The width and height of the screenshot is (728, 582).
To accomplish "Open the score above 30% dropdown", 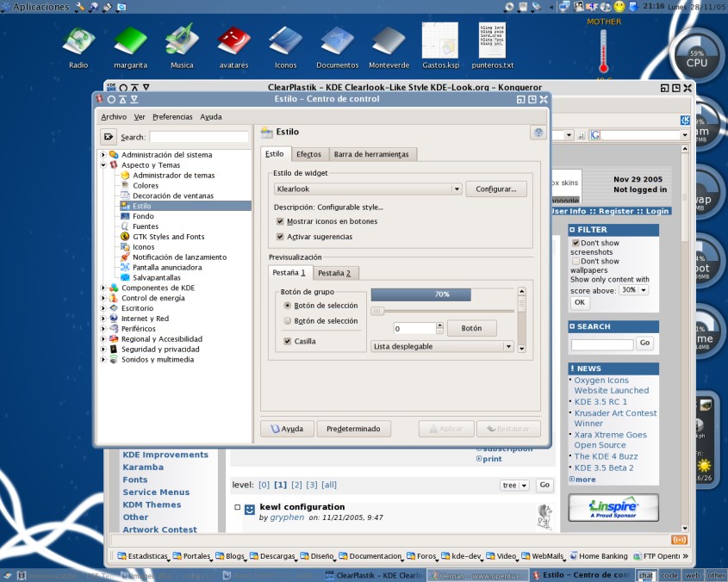I will pos(633,289).
